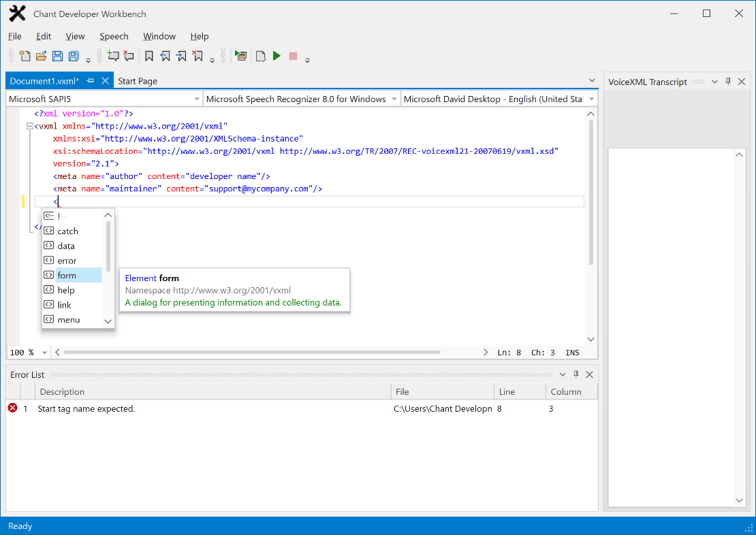Collapse the vxml element in the editor

29,127
